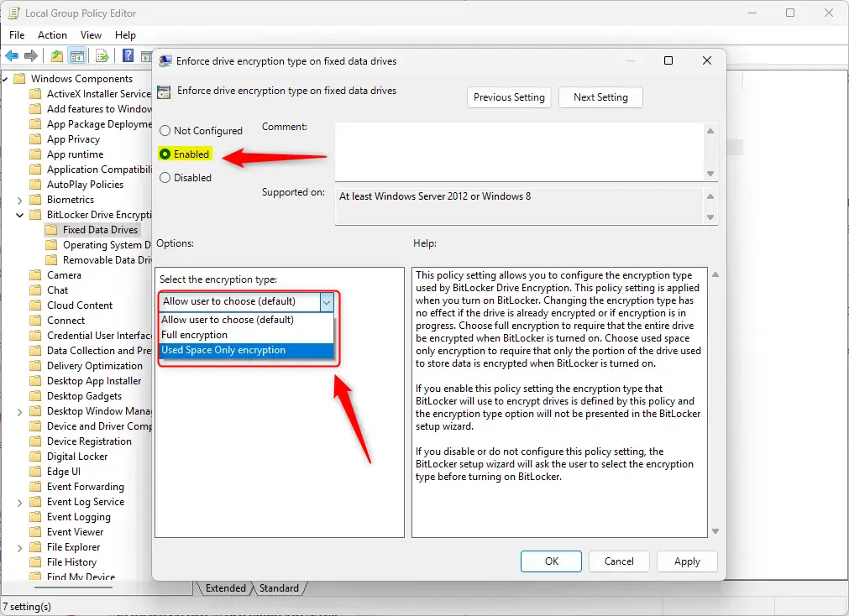This screenshot has width=849, height=616.
Task: Click the Apply button
Action: [687, 561]
